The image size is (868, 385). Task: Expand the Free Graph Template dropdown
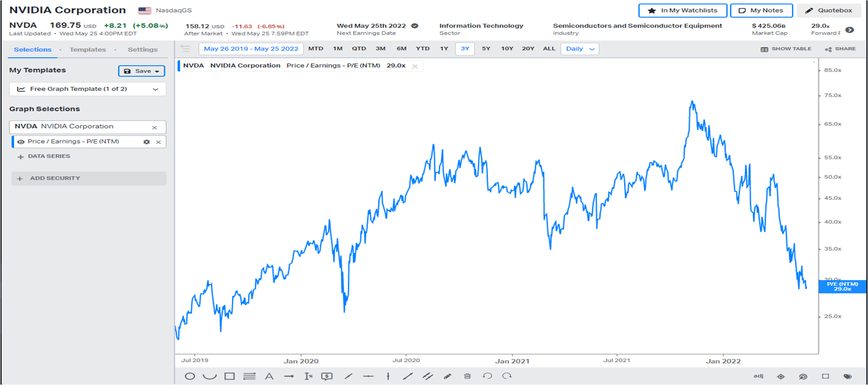(x=88, y=89)
